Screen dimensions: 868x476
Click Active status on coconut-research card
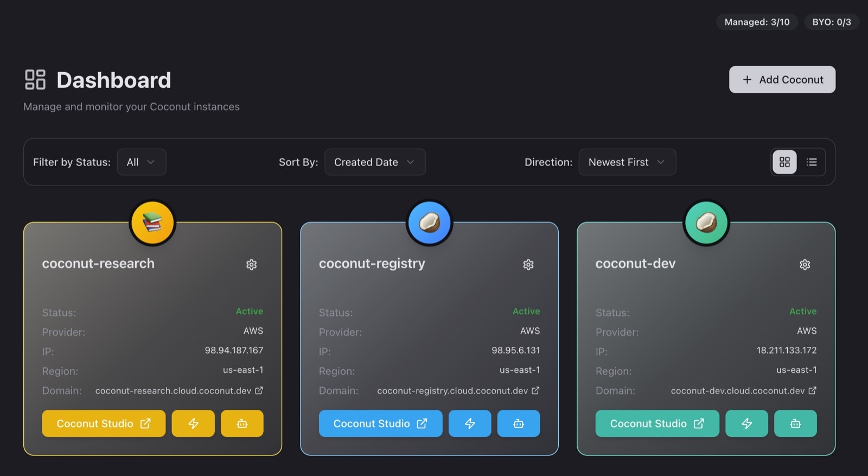pos(250,312)
